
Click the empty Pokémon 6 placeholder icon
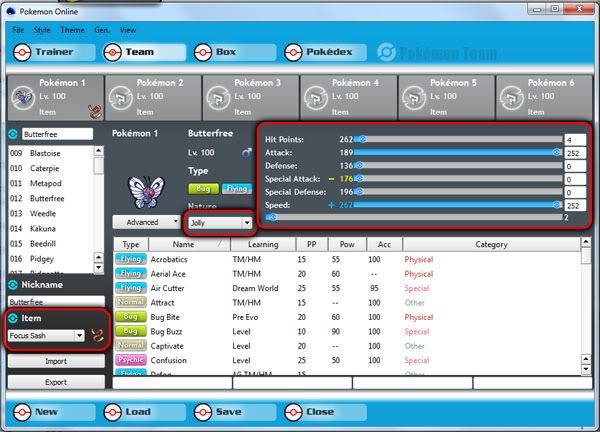point(511,98)
